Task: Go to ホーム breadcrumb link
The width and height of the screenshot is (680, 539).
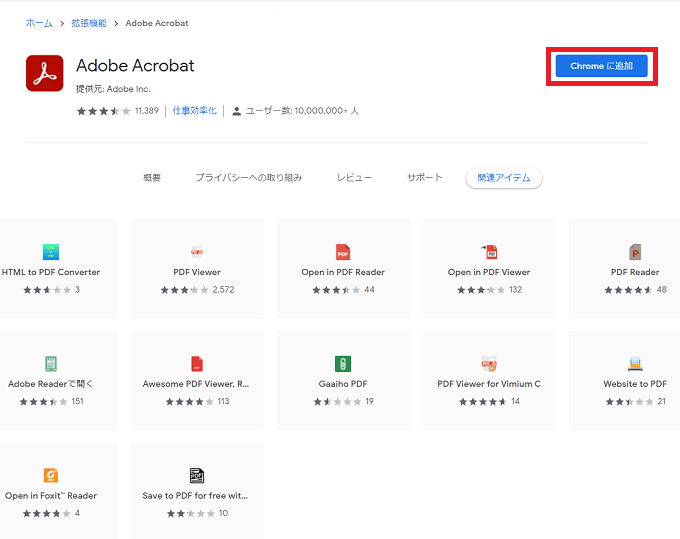Action: (39, 23)
